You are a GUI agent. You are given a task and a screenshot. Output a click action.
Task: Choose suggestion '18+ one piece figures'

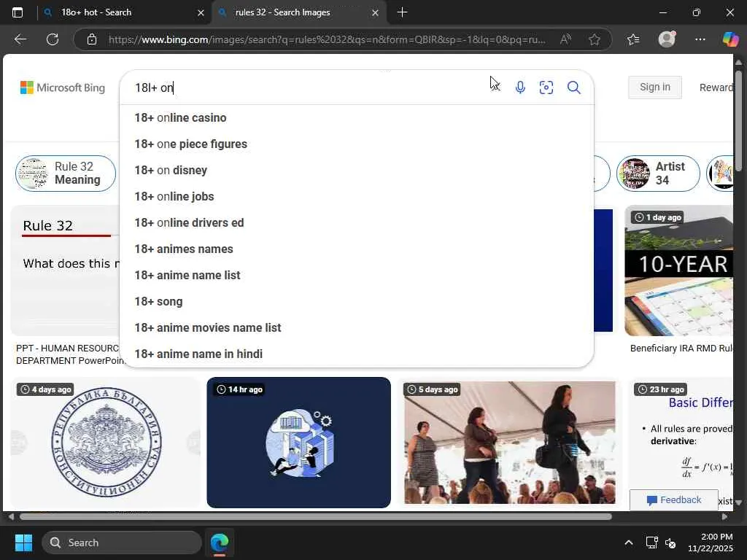click(356, 144)
